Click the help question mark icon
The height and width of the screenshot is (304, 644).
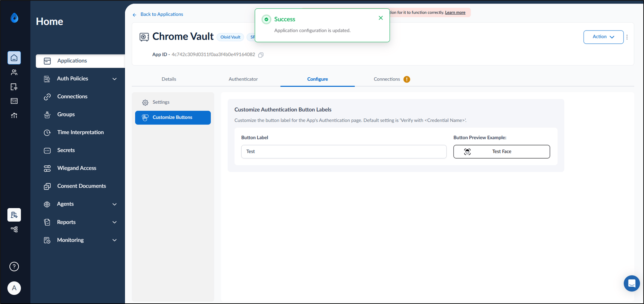14,266
